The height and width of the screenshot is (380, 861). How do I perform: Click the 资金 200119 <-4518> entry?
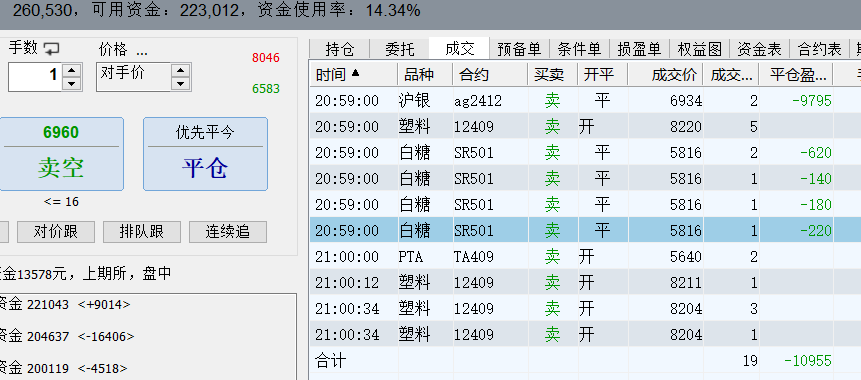point(64,368)
